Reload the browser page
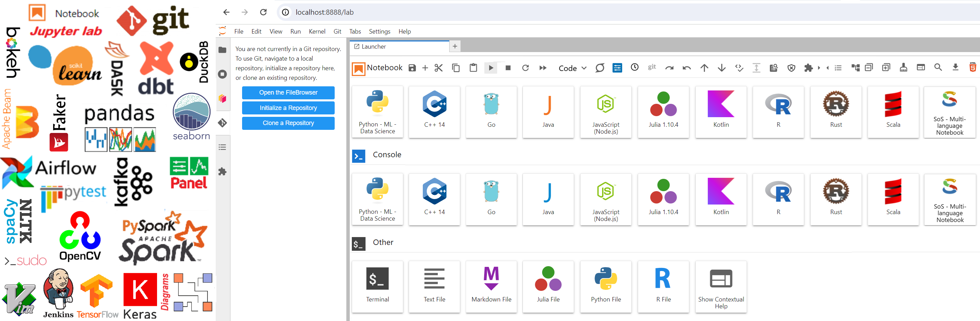The width and height of the screenshot is (980, 321). coord(263,12)
